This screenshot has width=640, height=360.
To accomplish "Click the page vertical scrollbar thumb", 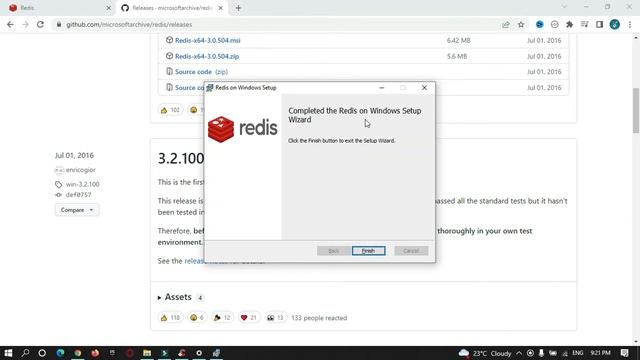I will point(636,110).
